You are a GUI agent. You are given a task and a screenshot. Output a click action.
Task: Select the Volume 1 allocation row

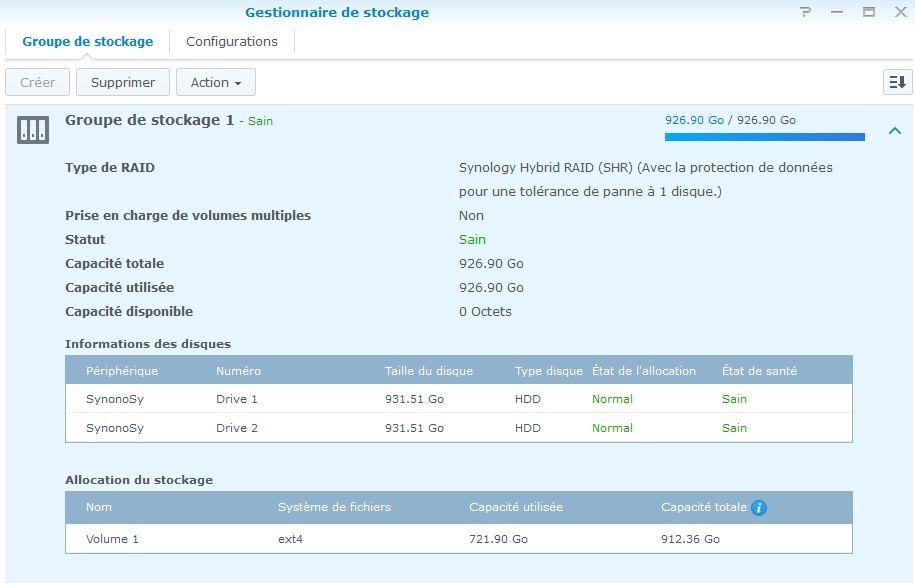click(x=459, y=539)
